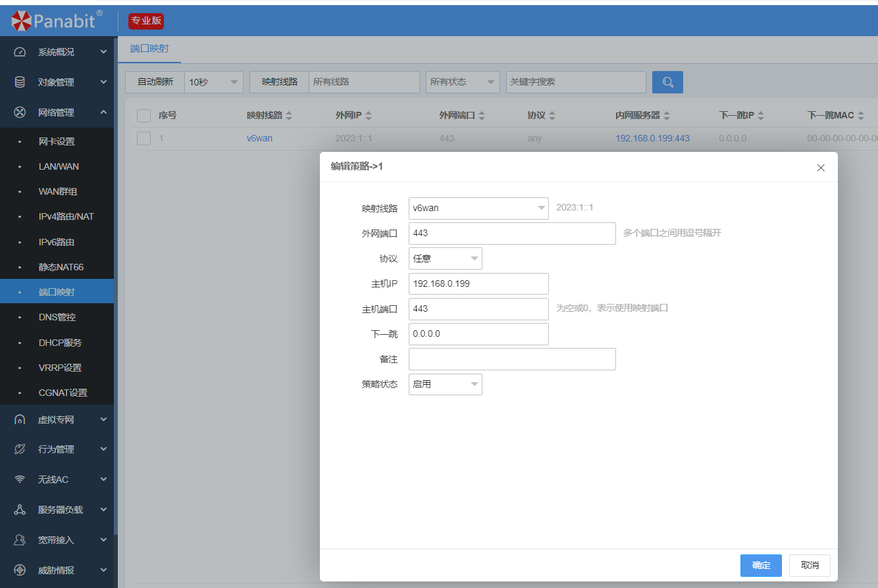Expand the 对象管理 menu
Image resolution: width=878 pixels, height=588 pixels.
point(103,82)
